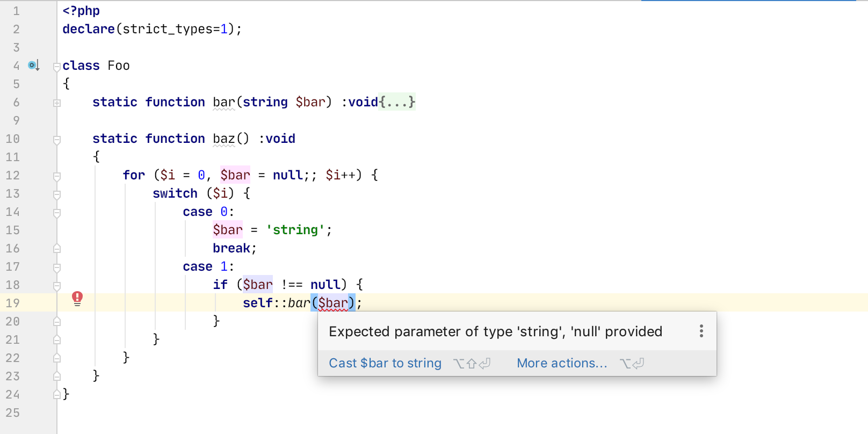Click the underlined $bar argument on line 19

coord(333,303)
